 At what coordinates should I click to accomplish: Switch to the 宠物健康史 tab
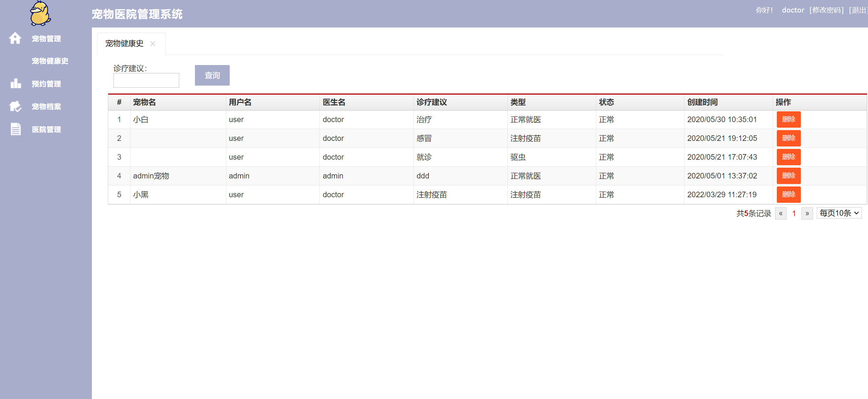tap(125, 43)
